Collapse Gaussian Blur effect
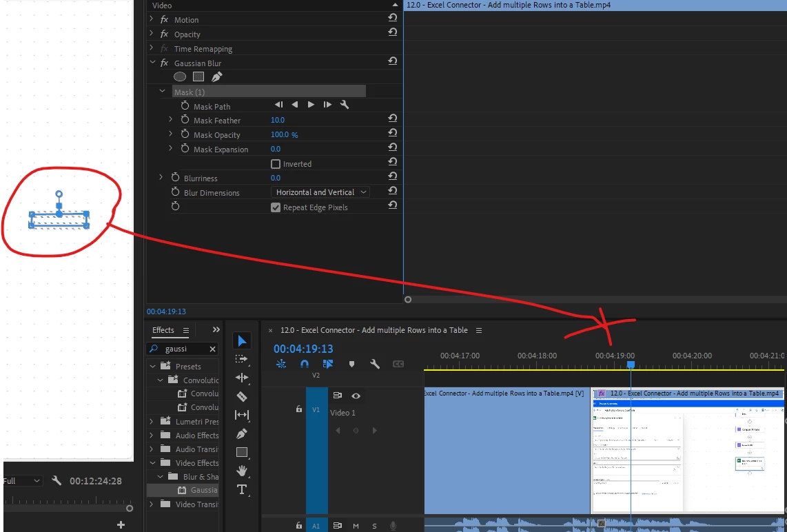 (152, 62)
